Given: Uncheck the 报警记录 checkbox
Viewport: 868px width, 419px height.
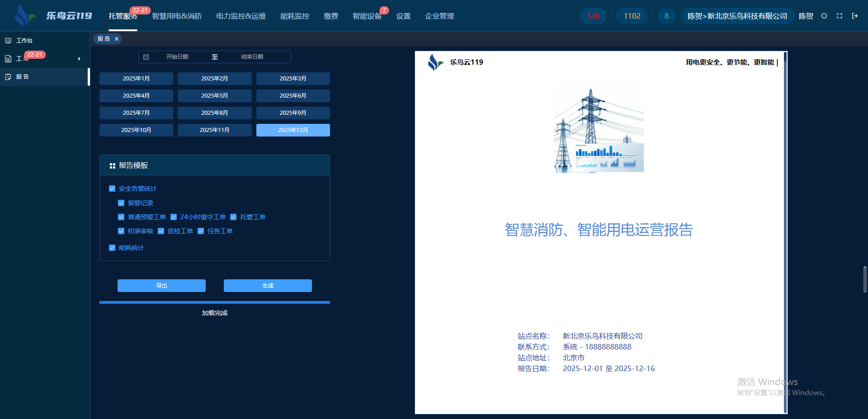Looking at the screenshot, I should [121, 203].
